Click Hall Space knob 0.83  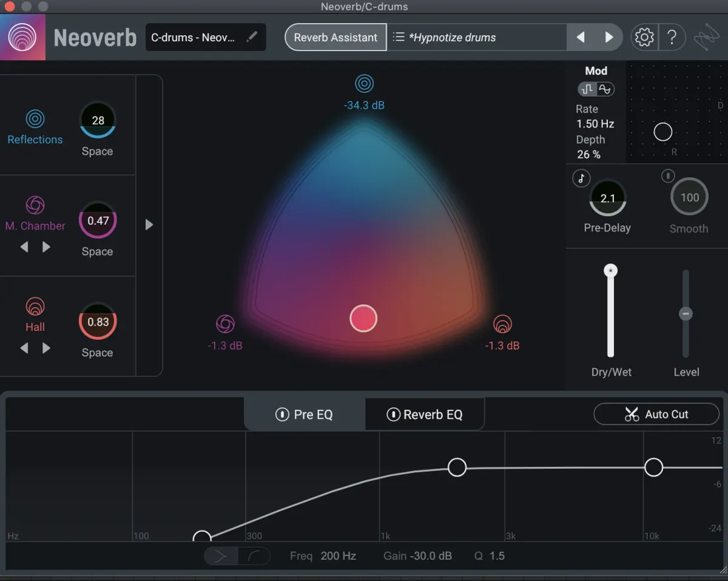coord(98,322)
